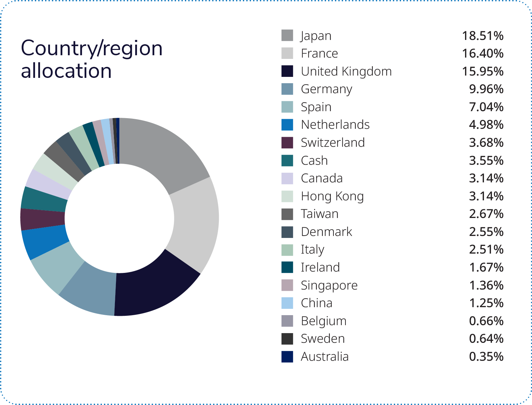The image size is (532, 405).
Task: Select the Switzerland legend color square
Action: [x=287, y=143]
